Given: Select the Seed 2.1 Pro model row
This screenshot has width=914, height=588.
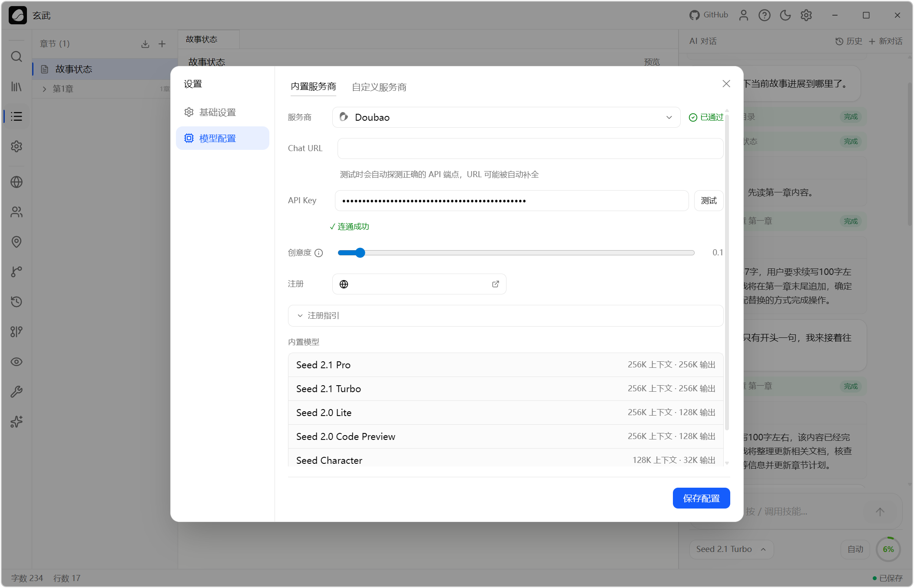Looking at the screenshot, I should click(x=506, y=365).
